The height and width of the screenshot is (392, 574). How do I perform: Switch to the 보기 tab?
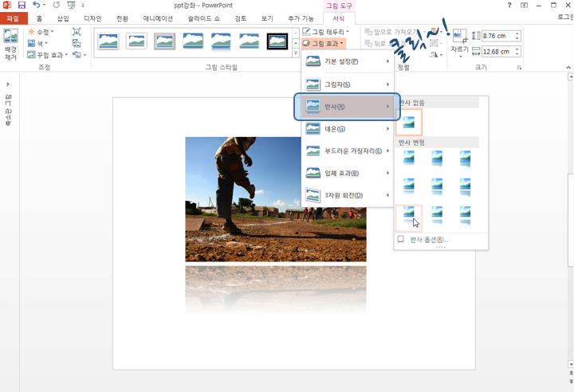click(267, 18)
